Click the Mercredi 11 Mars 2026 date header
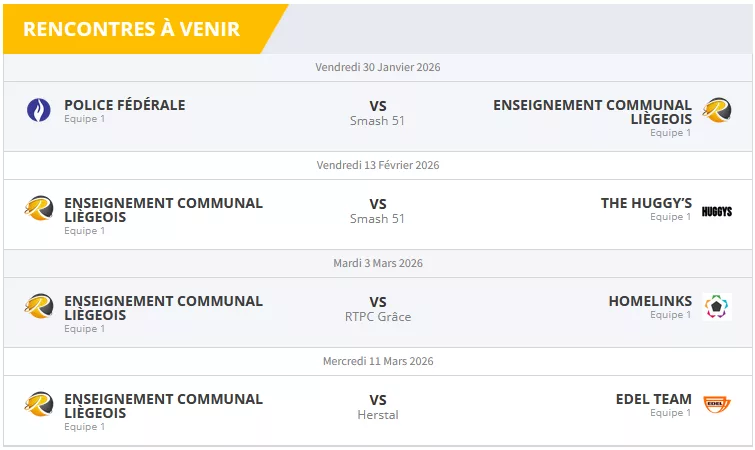The height and width of the screenshot is (450, 755). point(378,361)
